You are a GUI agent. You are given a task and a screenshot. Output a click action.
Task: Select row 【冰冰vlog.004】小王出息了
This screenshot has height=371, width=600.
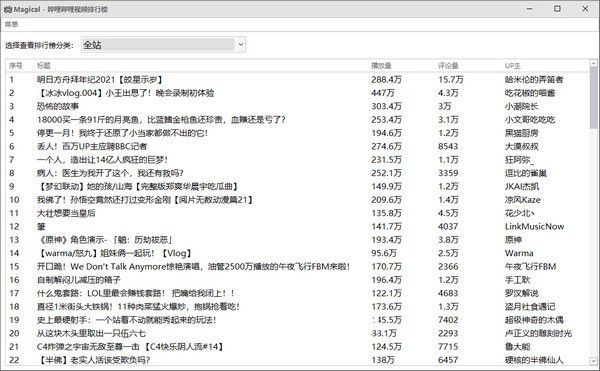click(x=298, y=93)
